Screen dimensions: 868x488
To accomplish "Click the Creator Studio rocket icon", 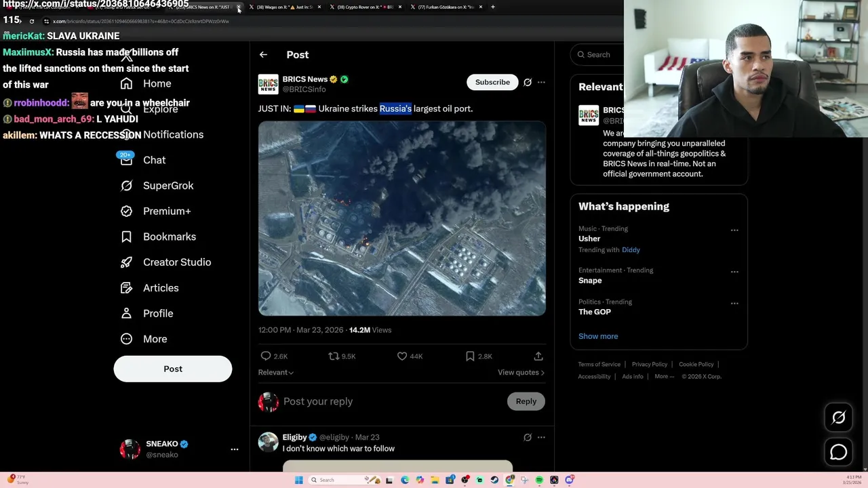I will (126, 262).
